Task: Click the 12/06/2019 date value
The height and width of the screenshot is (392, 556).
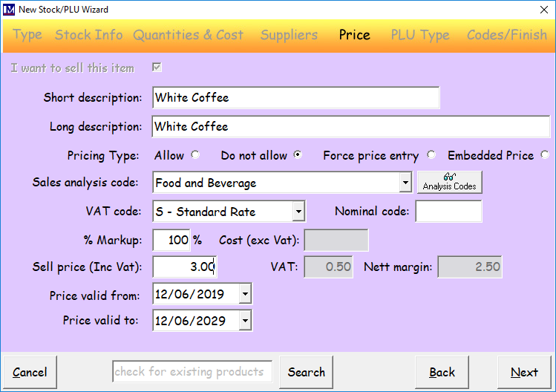Action: pyautogui.click(x=190, y=294)
